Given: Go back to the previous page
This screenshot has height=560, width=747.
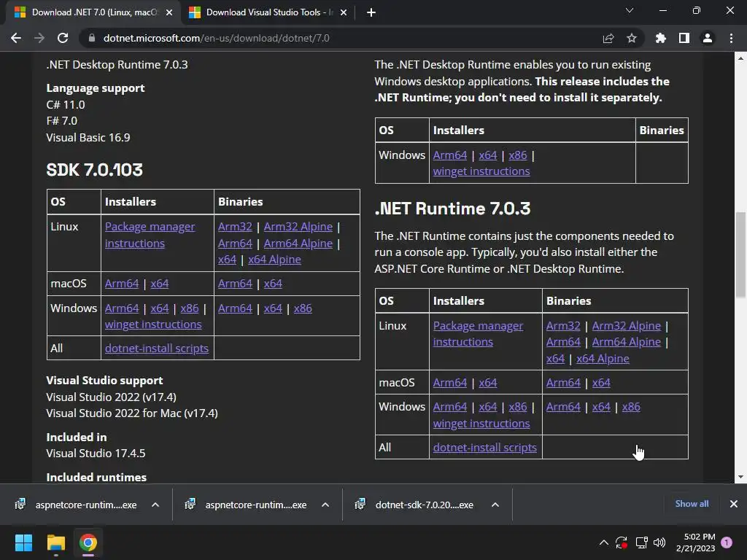Looking at the screenshot, I should (16, 38).
